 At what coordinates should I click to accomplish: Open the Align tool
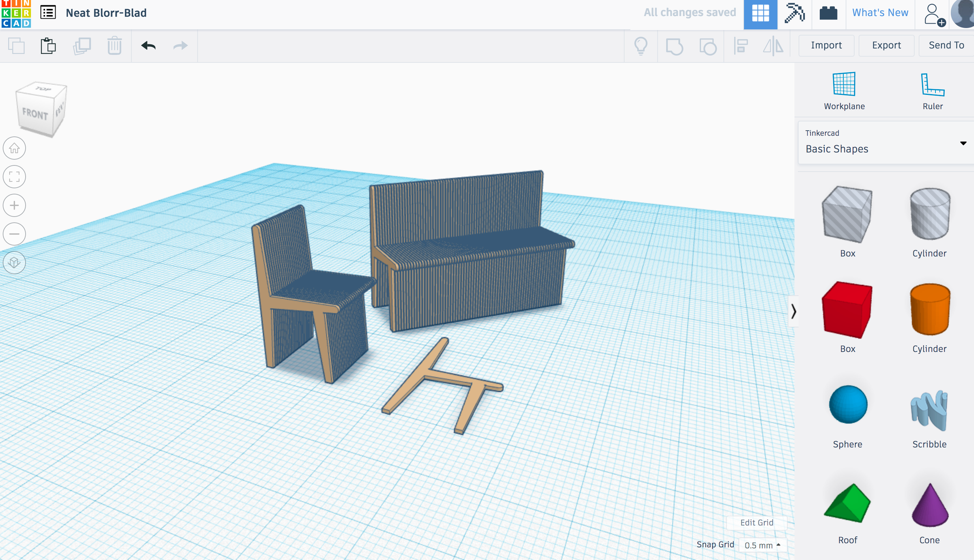coord(741,46)
